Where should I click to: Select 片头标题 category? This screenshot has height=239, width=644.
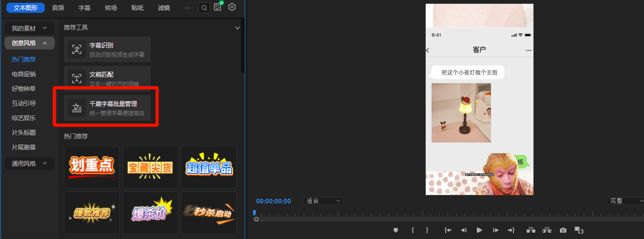(x=24, y=133)
